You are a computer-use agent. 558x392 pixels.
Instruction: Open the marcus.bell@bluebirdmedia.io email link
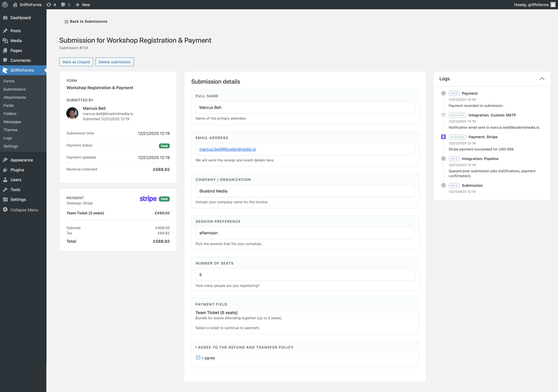[227, 149]
